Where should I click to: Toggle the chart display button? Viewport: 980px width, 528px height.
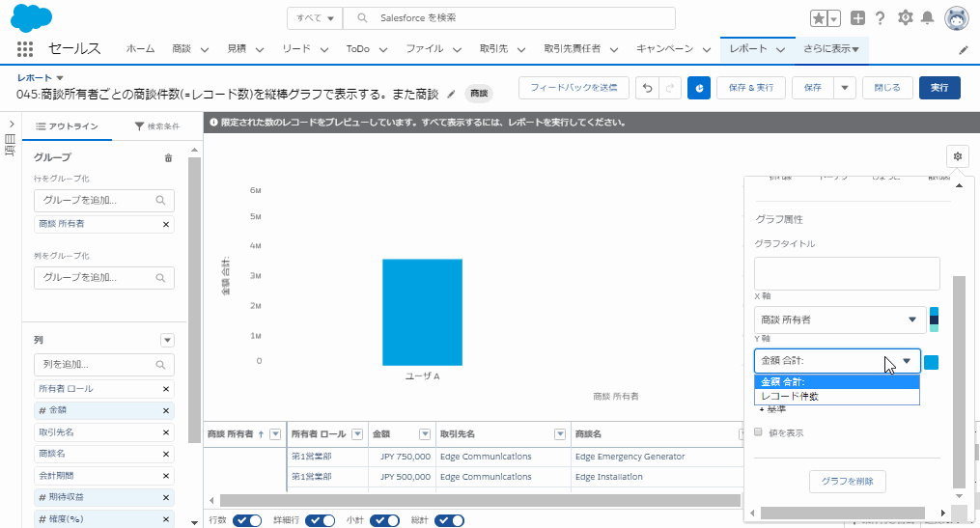coord(699,88)
